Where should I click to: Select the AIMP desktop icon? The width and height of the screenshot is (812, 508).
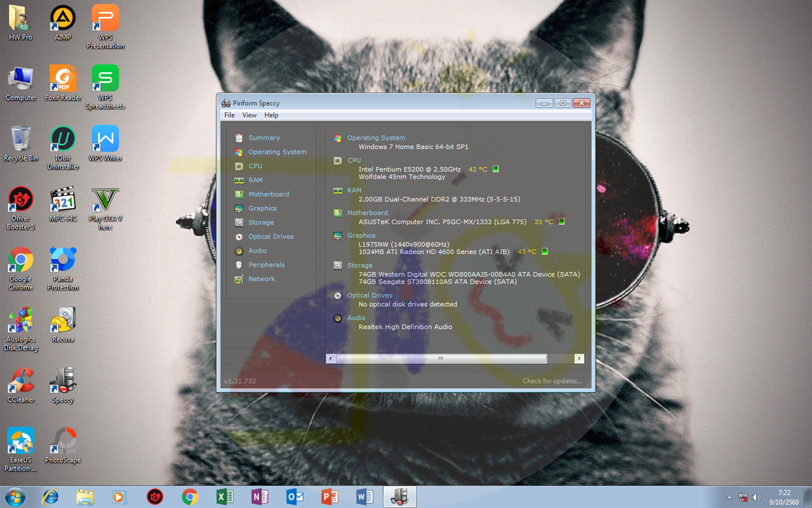(x=62, y=23)
